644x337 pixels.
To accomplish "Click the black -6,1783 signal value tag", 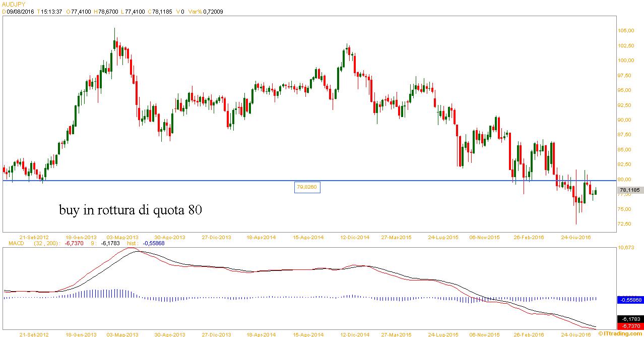I will (630, 319).
